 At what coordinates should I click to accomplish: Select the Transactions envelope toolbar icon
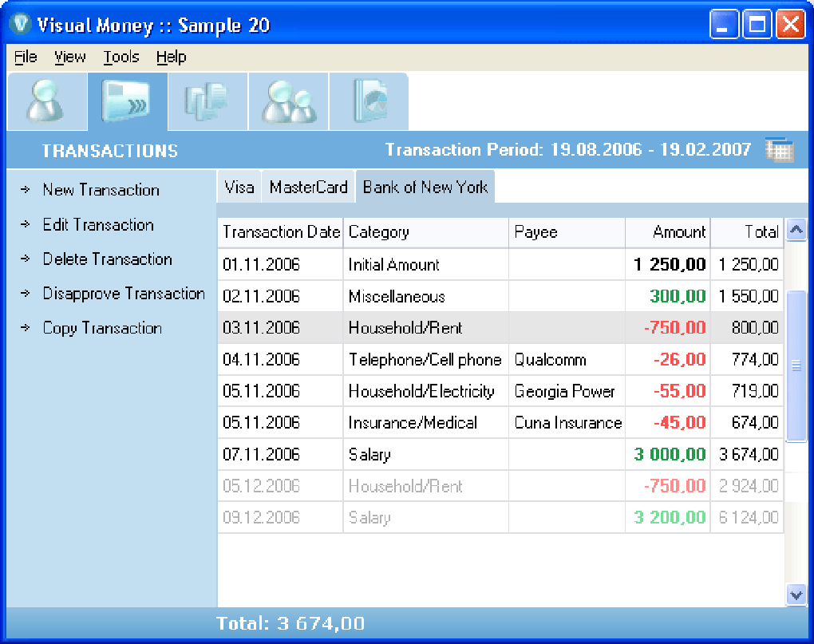pyautogui.click(x=128, y=101)
